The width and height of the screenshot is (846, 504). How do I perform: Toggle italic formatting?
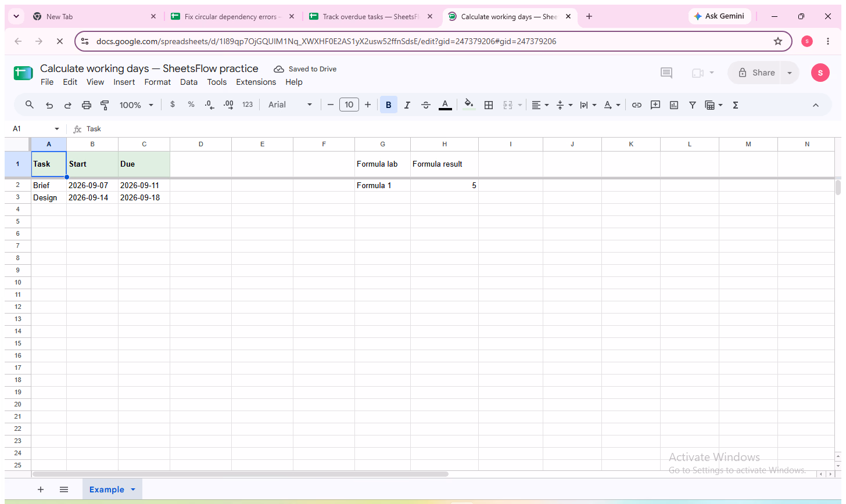407,105
